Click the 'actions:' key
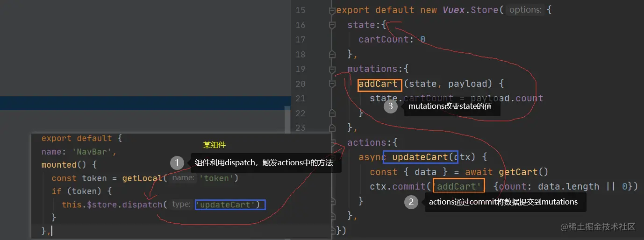The height and width of the screenshot is (240, 644). coord(370,142)
